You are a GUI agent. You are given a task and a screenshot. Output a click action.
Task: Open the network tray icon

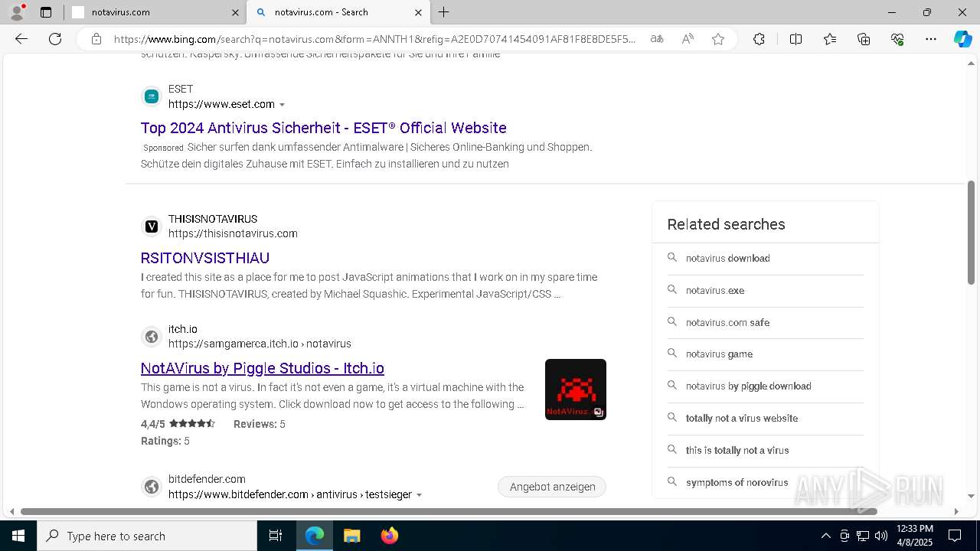pos(863,536)
